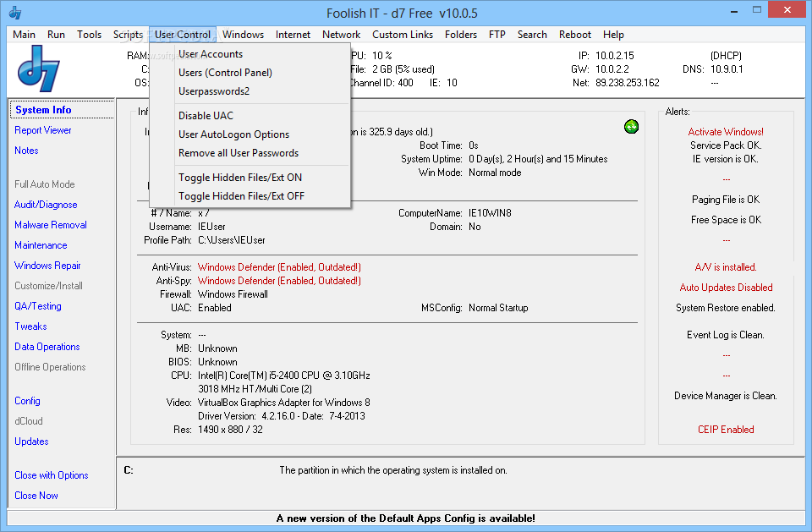Open the Custom Links menu
812x532 pixels.
[x=403, y=35]
